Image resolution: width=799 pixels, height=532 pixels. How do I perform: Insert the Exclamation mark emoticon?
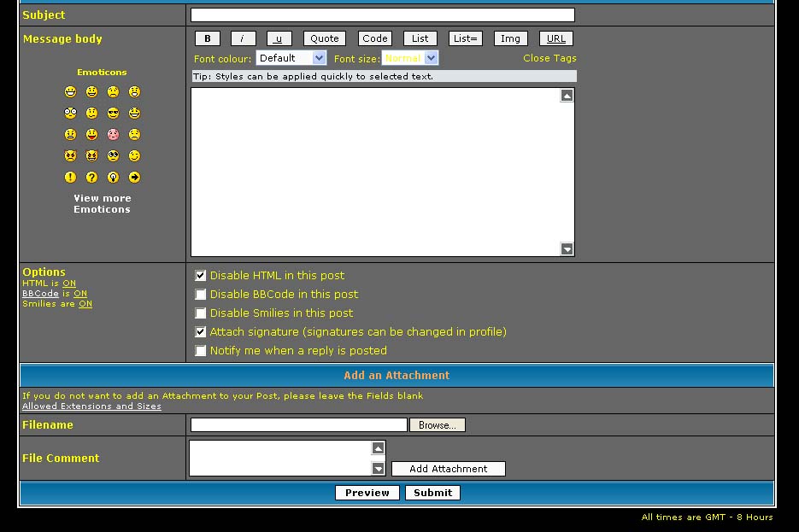70,177
